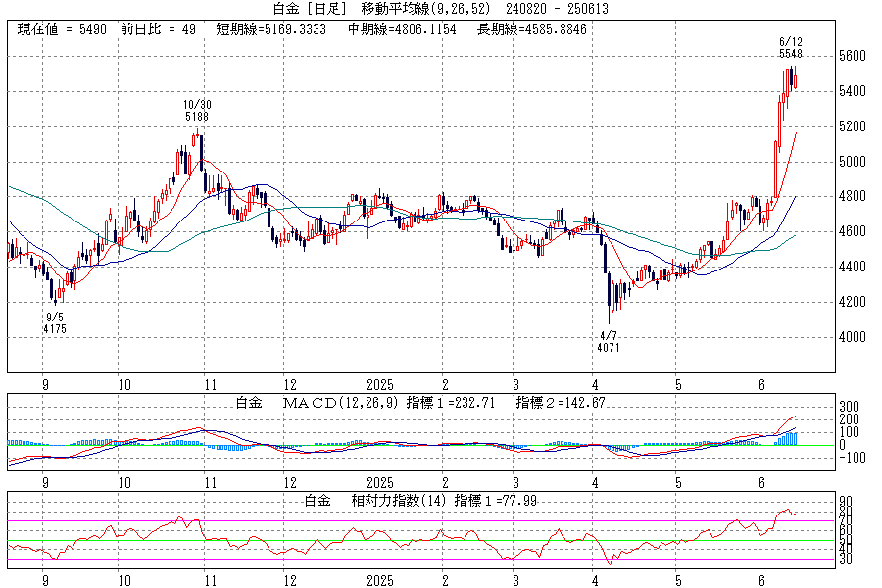Click the 4/7 low label of 4071
The image size is (882, 588).
(608, 342)
